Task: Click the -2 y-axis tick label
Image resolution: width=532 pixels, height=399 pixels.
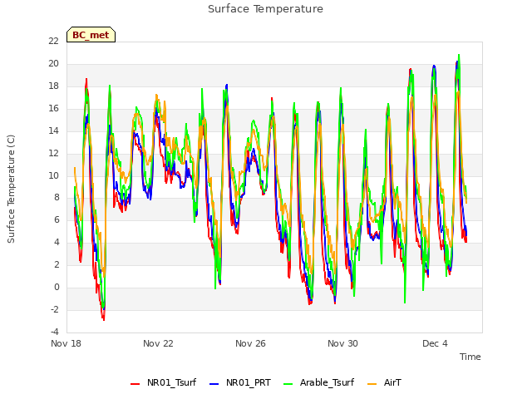Action: pyautogui.click(x=55, y=309)
